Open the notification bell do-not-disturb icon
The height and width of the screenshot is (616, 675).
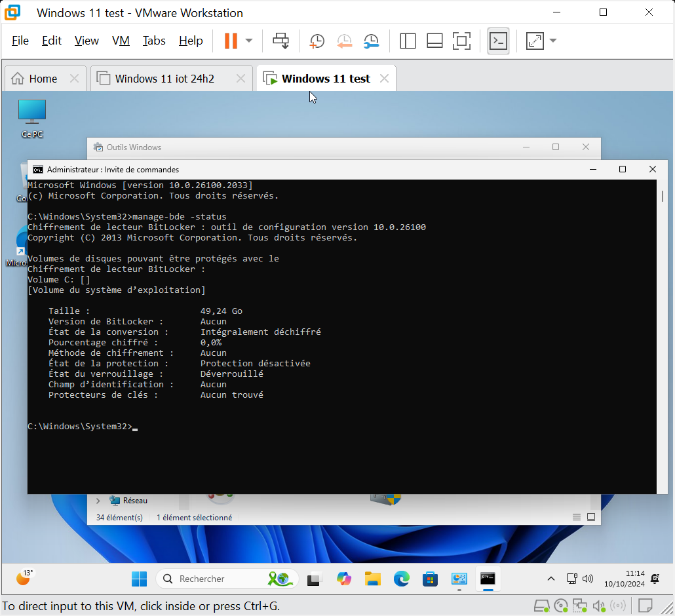655,579
